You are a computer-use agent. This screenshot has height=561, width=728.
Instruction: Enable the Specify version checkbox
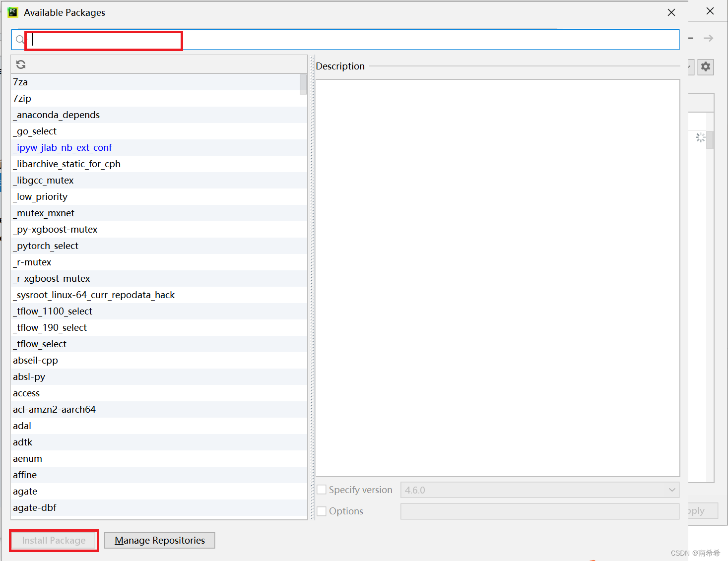(x=322, y=490)
